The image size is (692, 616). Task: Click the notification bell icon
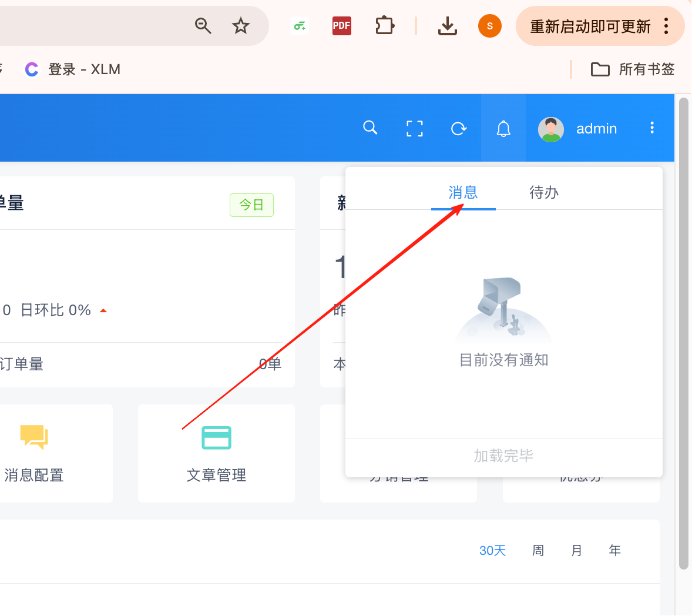click(x=503, y=129)
